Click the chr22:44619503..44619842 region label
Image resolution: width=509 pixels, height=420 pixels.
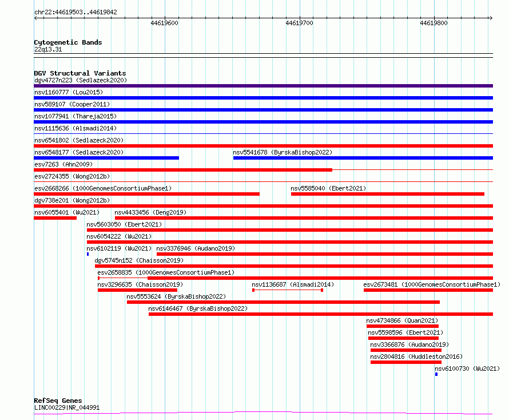tap(75, 13)
